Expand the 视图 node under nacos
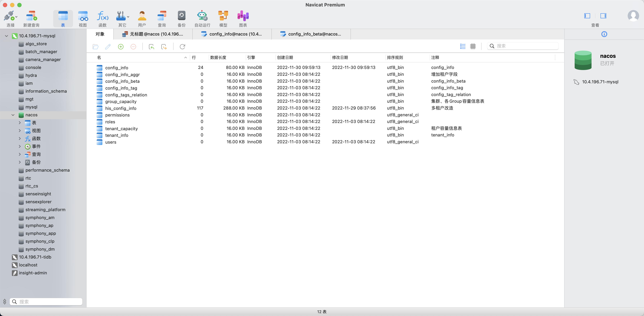This screenshot has height=316, width=644. tap(20, 131)
